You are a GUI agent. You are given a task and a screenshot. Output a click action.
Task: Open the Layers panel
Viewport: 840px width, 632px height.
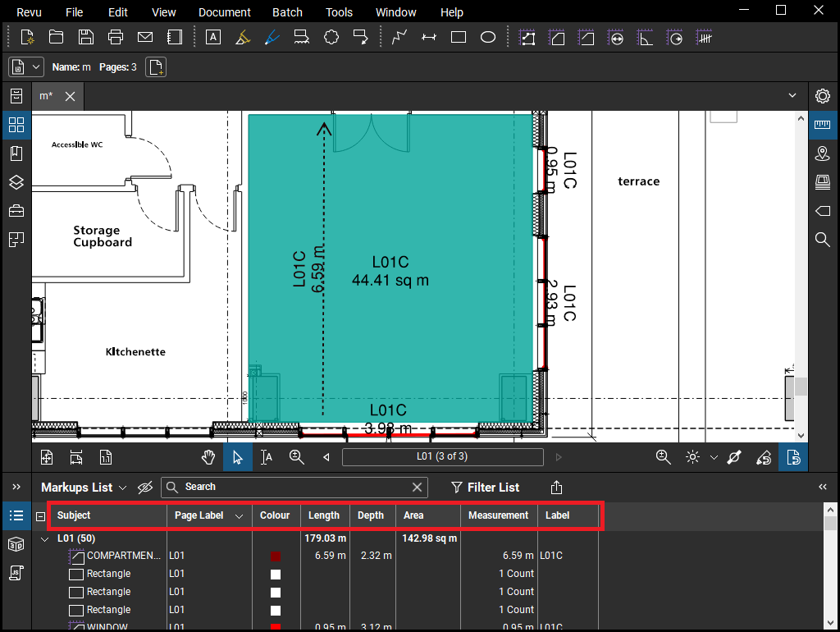16,182
